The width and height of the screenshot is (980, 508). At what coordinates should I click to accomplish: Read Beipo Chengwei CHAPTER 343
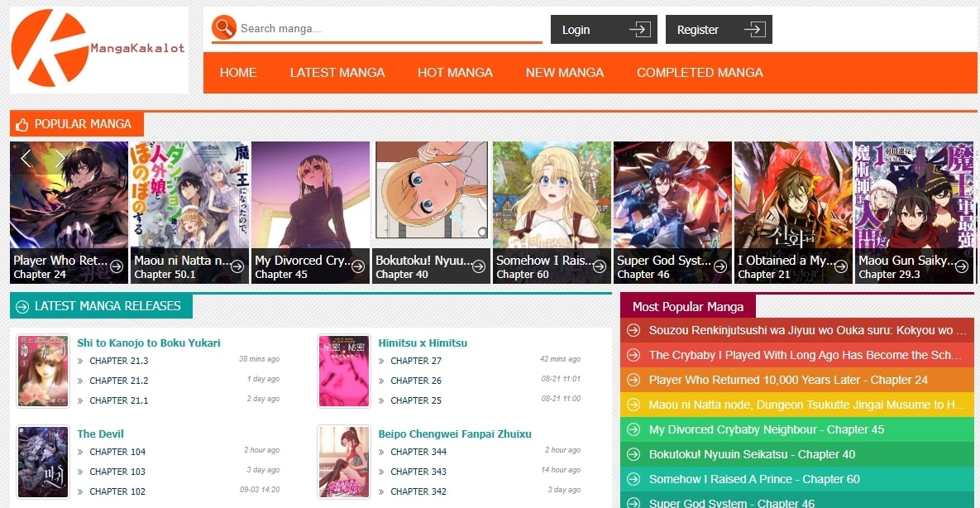coord(418,472)
